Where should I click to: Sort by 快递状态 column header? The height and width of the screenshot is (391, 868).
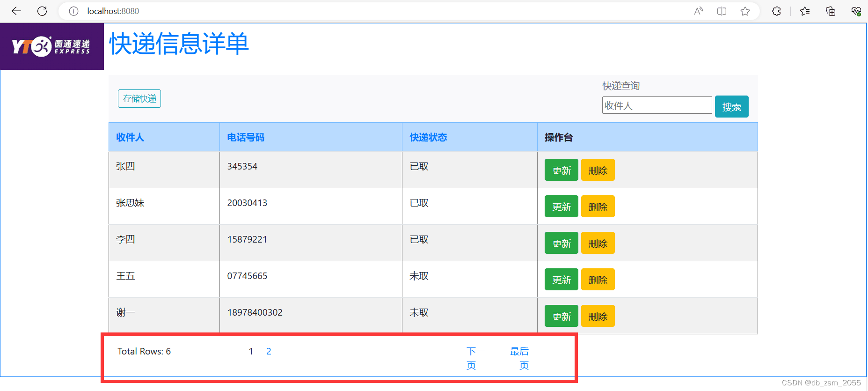click(428, 137)
